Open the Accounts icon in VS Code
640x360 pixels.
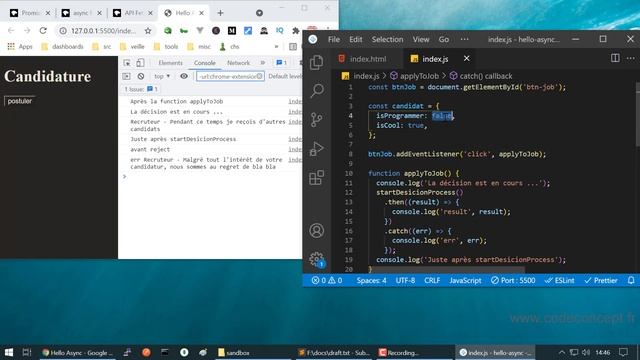coord(316,231)
